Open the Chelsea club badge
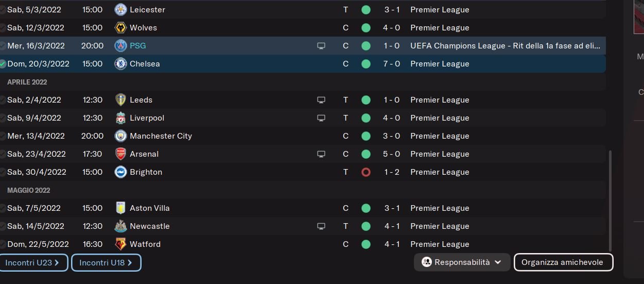 [x=120, y=64]
